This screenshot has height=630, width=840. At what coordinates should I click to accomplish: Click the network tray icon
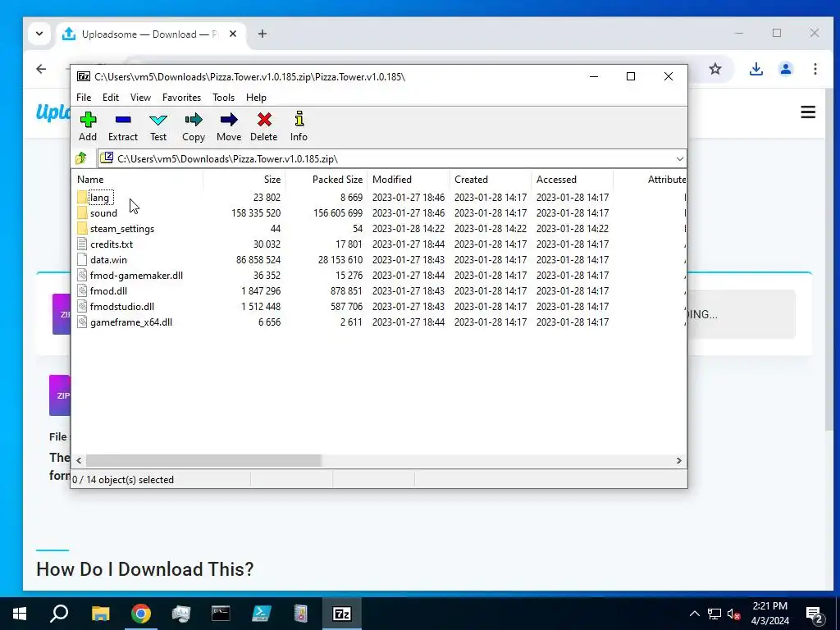(x=714, y=614)
